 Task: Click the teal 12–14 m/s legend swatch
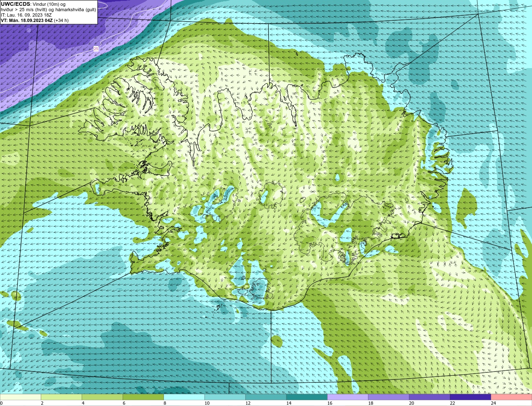tap(266, 397)
